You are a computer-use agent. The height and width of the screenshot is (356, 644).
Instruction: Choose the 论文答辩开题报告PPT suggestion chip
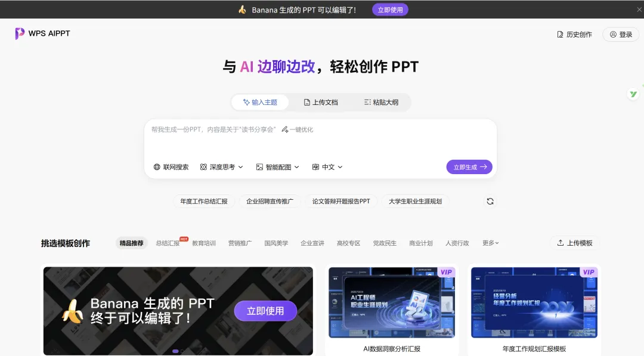(341, 201)
